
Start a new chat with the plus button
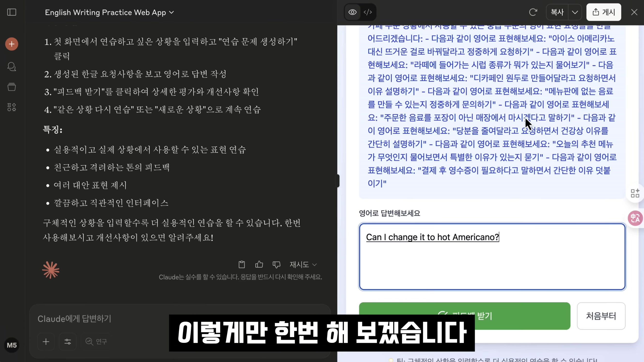(12, 44)
